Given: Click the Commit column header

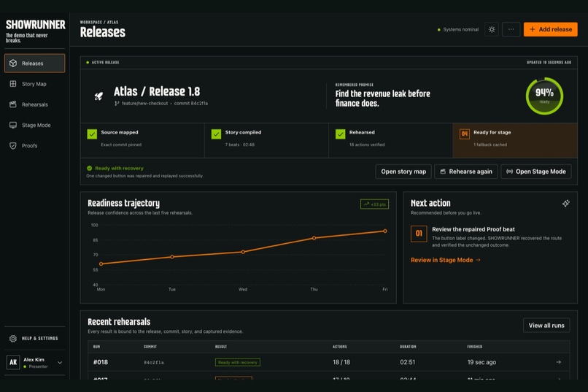Looking at the screenshot, I should (x=150, y=347).
